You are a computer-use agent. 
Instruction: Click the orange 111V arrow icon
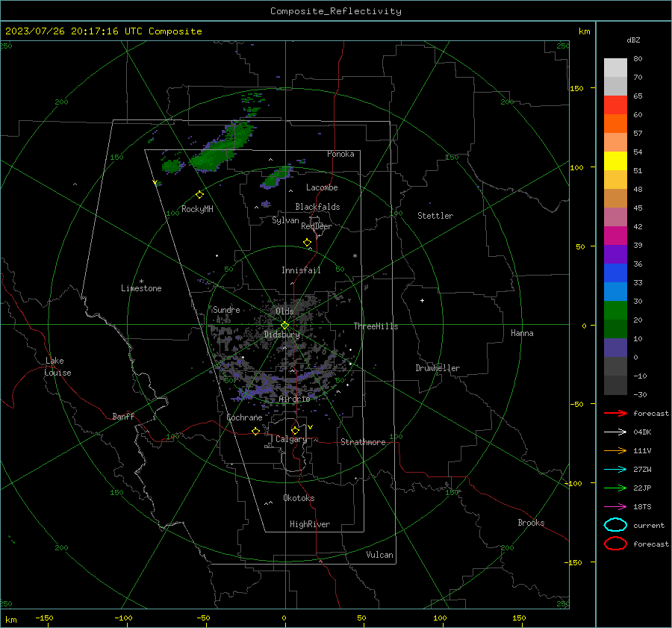click(615, 450)
